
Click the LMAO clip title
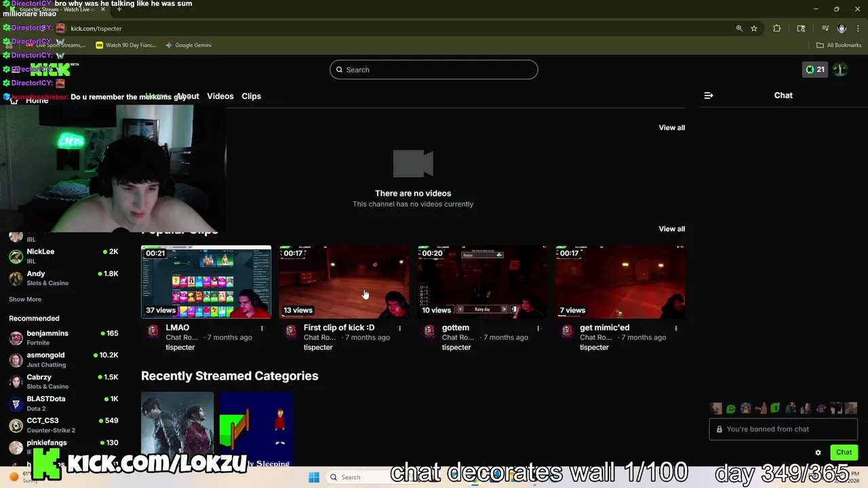[178, 327]
